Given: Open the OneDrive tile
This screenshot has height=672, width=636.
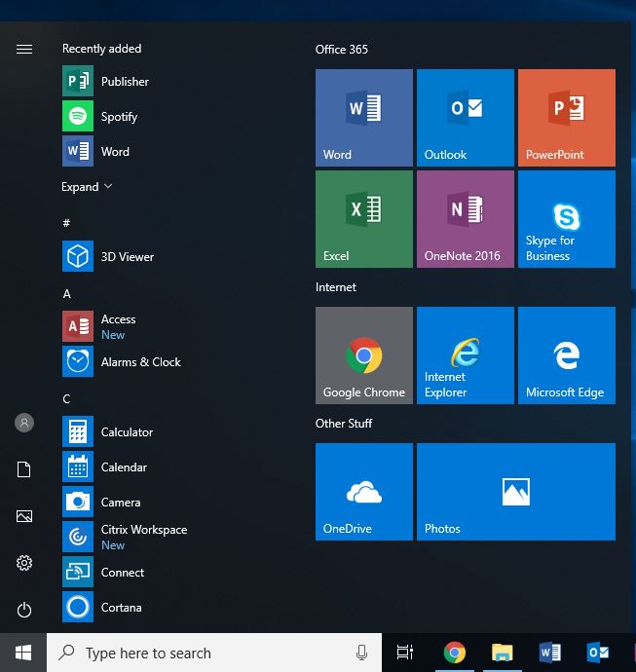Looking at the screenshot, I should (x=363, y=491).
